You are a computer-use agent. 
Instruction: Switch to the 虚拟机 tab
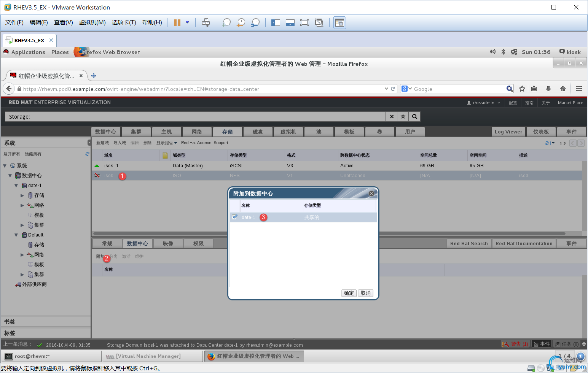[288, 132]
